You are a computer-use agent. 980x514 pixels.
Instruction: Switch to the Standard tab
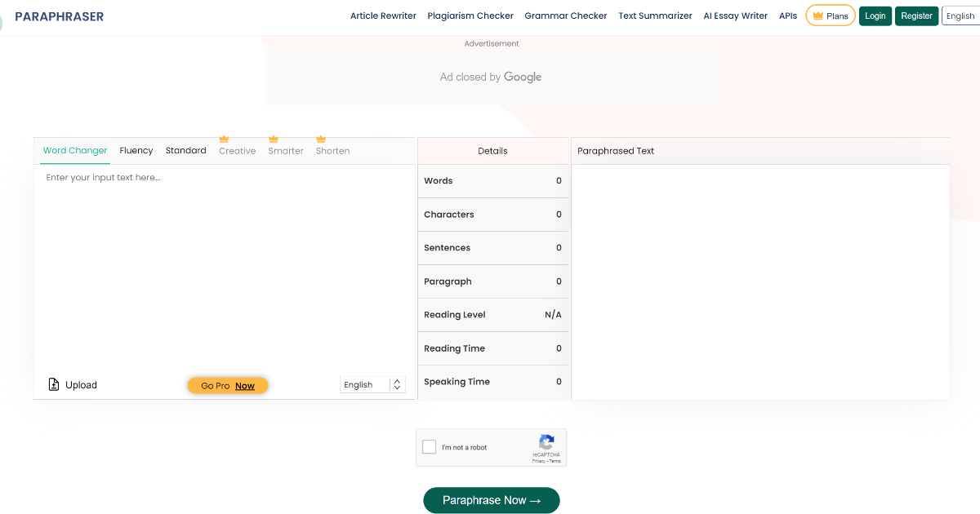point(185,150)
